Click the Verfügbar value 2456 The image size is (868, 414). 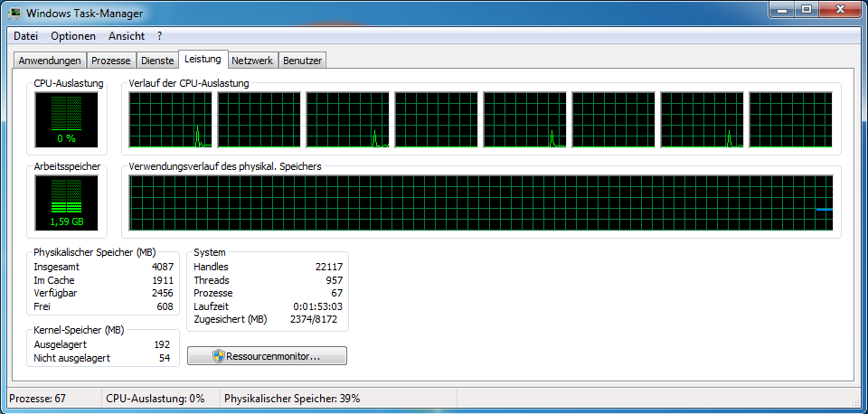[x=163, y=293]
